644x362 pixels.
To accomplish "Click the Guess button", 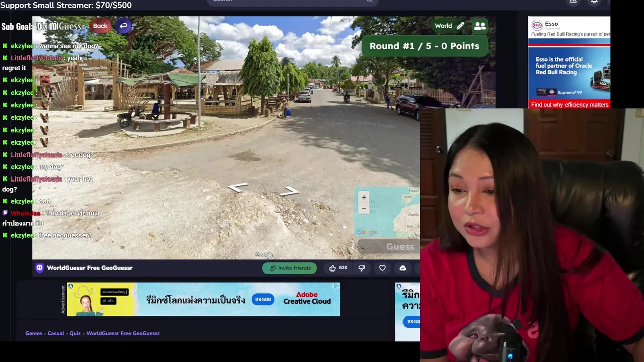I will click(x=388, y=247).
